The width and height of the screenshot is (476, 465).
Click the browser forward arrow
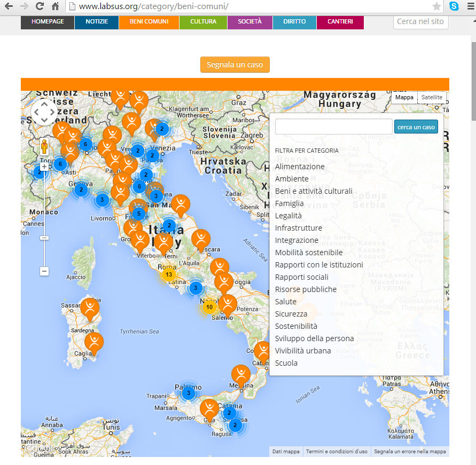coord(24,6)
